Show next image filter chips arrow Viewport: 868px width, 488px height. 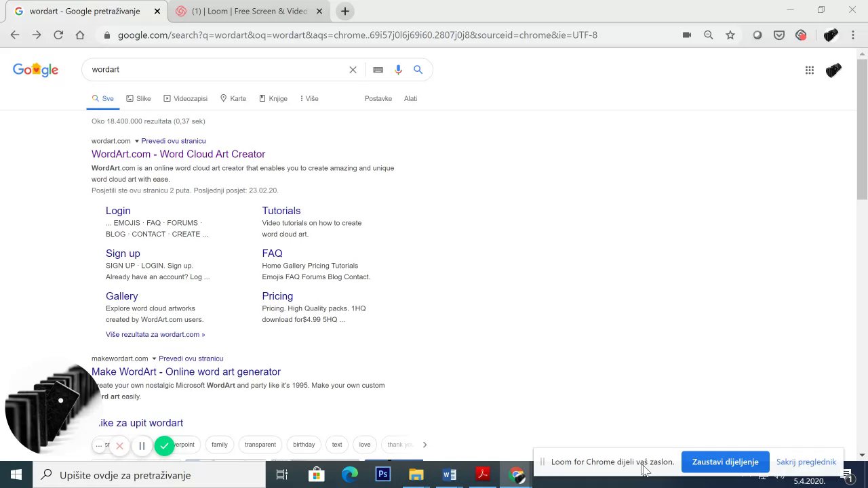pos(425,445)
